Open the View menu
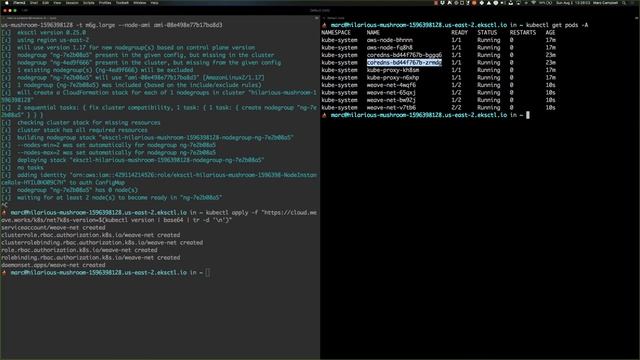This screenshot has width=640, height=360. pyautogui.click(x=58, y=2)
